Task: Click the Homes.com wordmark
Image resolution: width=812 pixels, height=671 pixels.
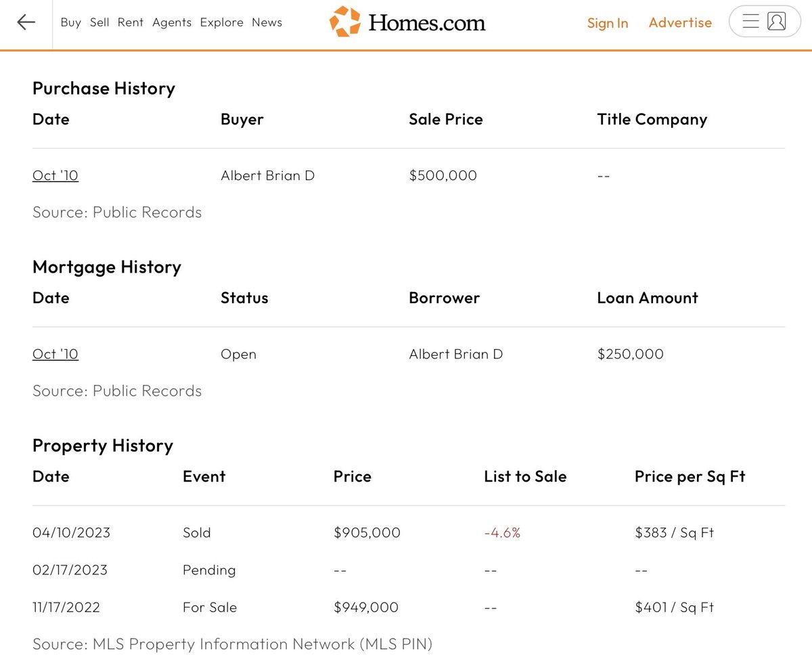Action: [x=427, y=23]
